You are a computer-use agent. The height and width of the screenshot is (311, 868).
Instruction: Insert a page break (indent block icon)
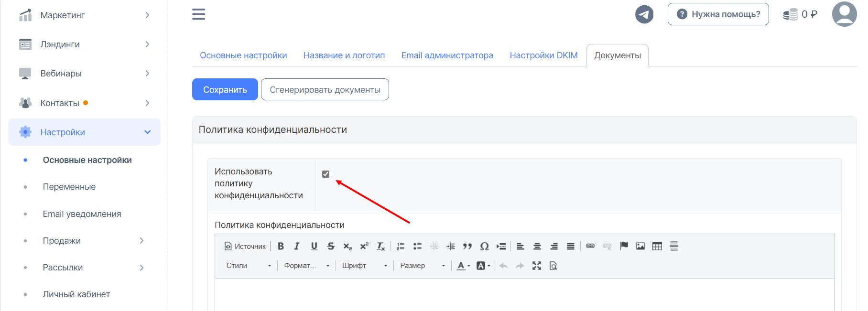501,246
